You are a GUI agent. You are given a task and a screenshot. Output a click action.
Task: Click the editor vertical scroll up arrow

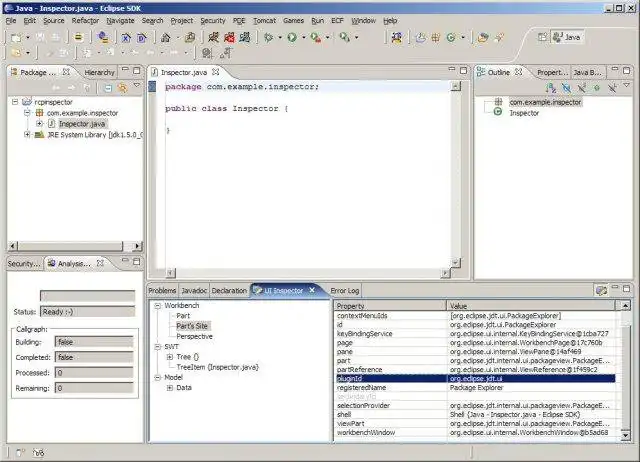[x=456, y=86]
